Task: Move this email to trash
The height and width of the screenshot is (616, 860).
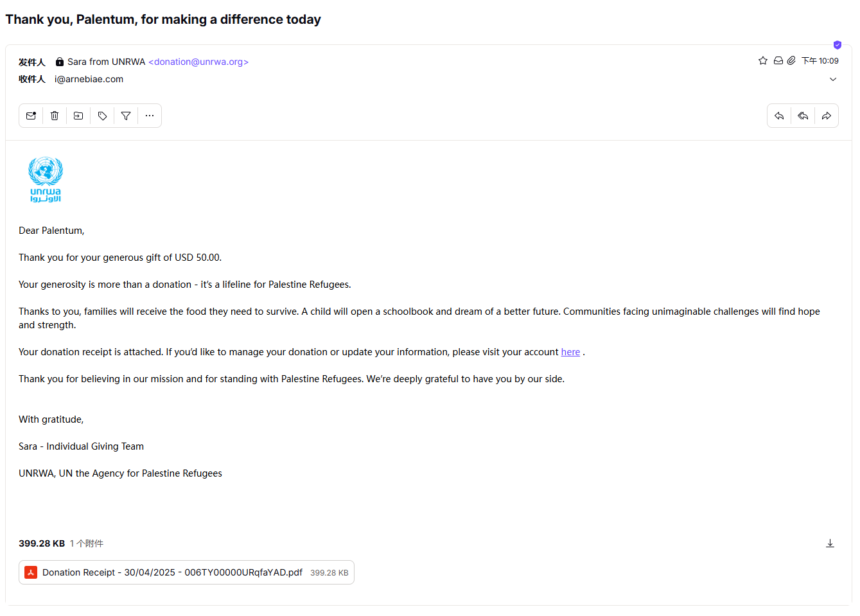Action: coord(55,116)
